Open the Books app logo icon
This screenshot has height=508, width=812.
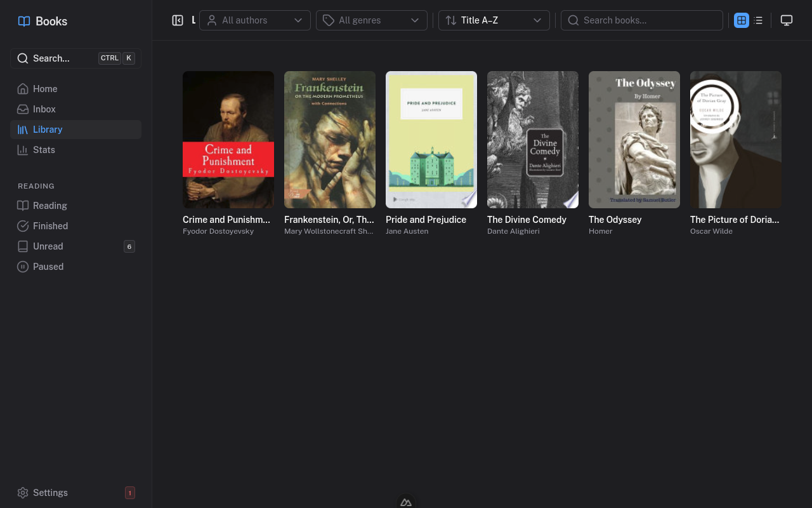point(23,21)
